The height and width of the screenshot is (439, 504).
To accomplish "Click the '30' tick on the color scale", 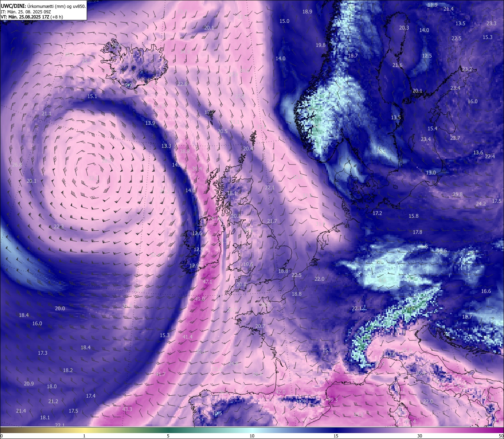I will click(420, 436).
